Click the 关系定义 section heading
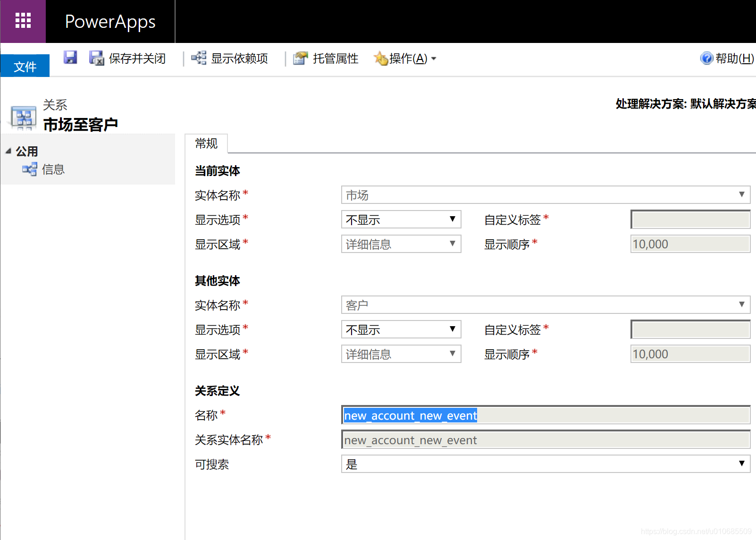This screenshot has width=756, height=540. [x=217, y=391]
